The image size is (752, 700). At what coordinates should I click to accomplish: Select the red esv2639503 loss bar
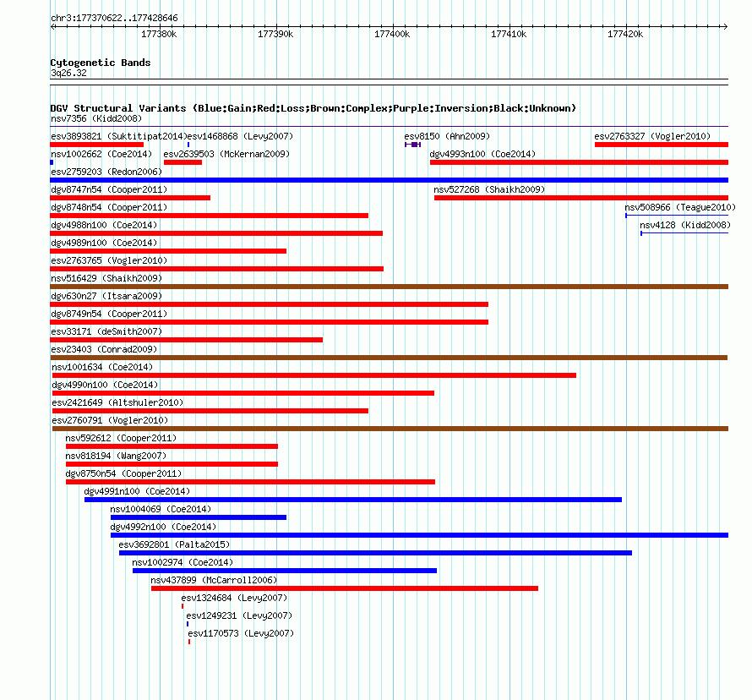click(x=183, y=162)
